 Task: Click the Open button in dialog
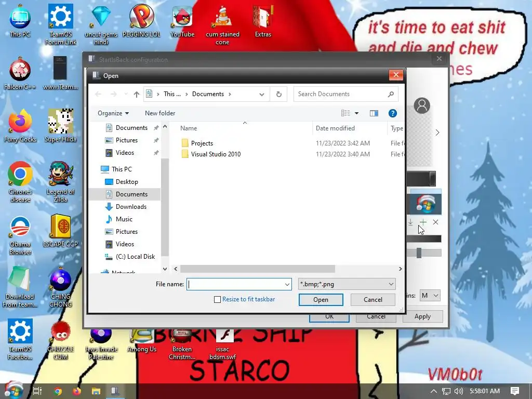click(321, 300)
